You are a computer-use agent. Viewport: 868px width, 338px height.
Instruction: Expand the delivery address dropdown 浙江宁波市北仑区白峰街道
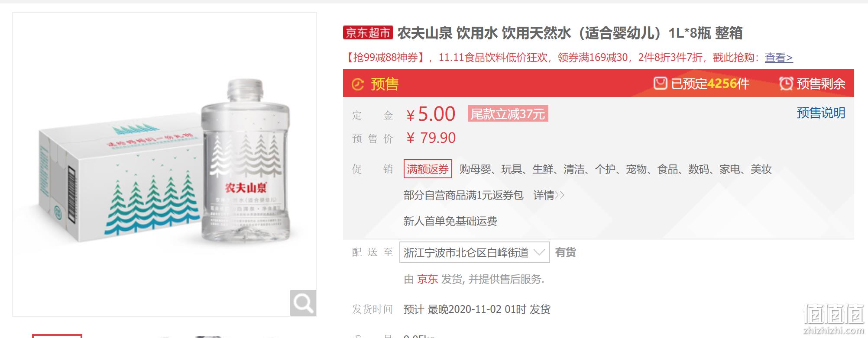coord(474,252)
